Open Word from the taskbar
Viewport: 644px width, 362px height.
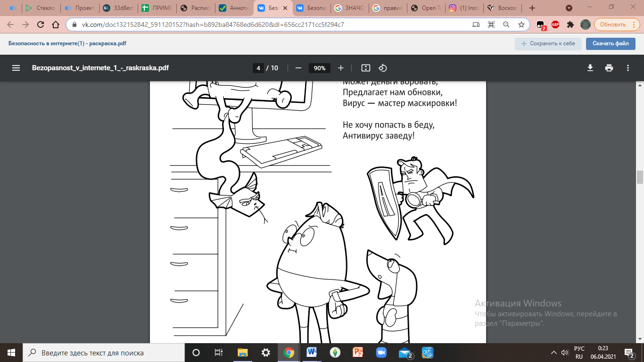[312, 353]
